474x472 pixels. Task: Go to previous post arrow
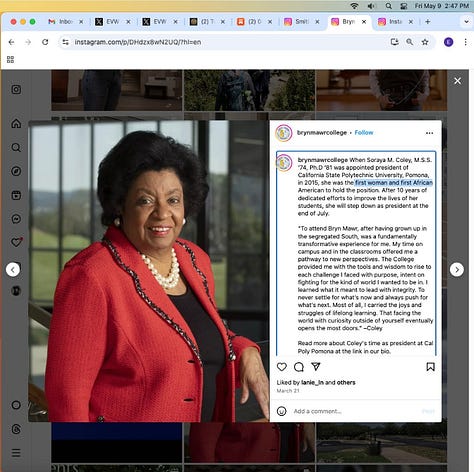[13, 269]
